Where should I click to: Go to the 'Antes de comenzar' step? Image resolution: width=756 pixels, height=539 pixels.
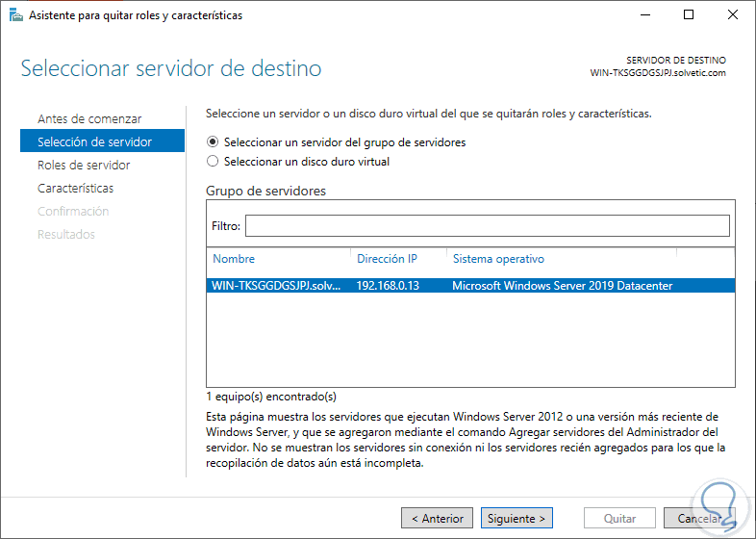89,118
